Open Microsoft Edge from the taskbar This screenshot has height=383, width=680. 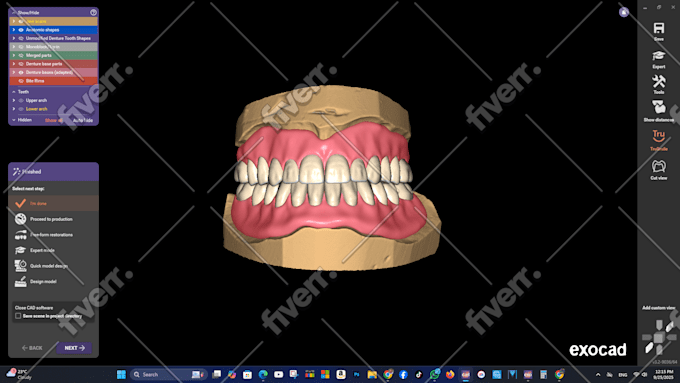click(263, 374)
